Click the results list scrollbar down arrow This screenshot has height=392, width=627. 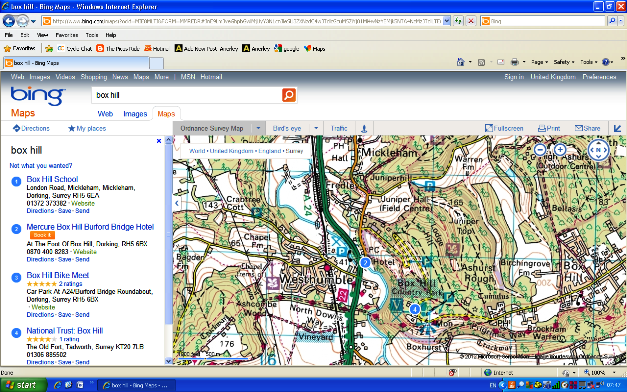pos(168,361)
